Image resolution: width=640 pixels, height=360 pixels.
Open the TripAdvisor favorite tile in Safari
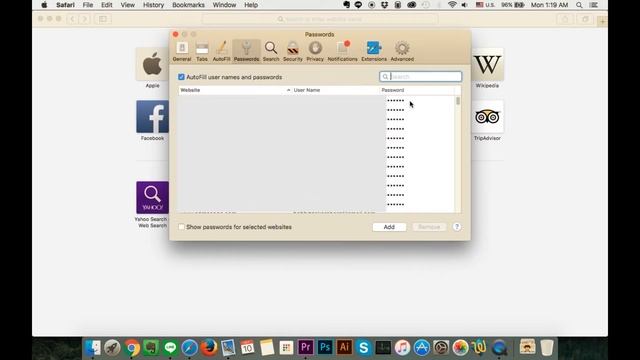point(487,117)
